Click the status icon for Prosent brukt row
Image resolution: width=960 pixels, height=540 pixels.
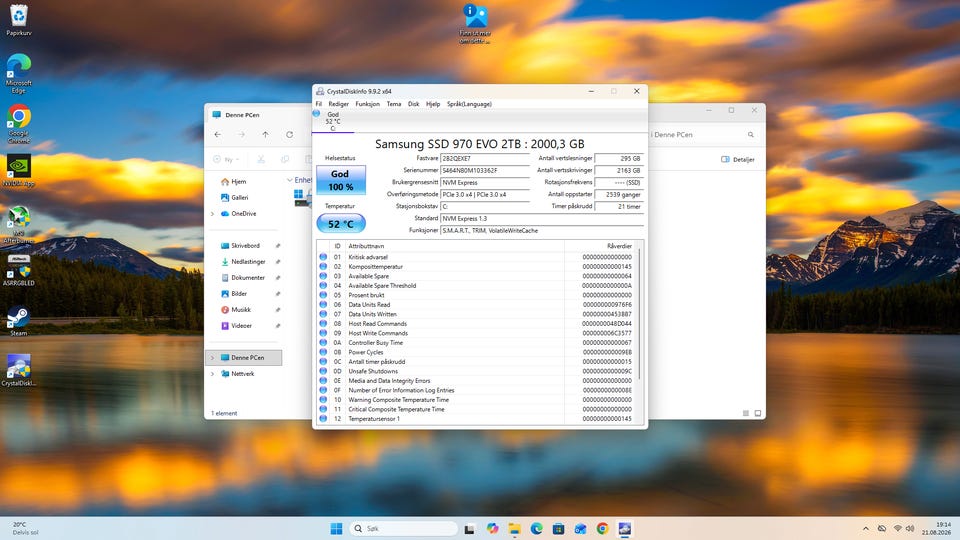pos(323,295)
